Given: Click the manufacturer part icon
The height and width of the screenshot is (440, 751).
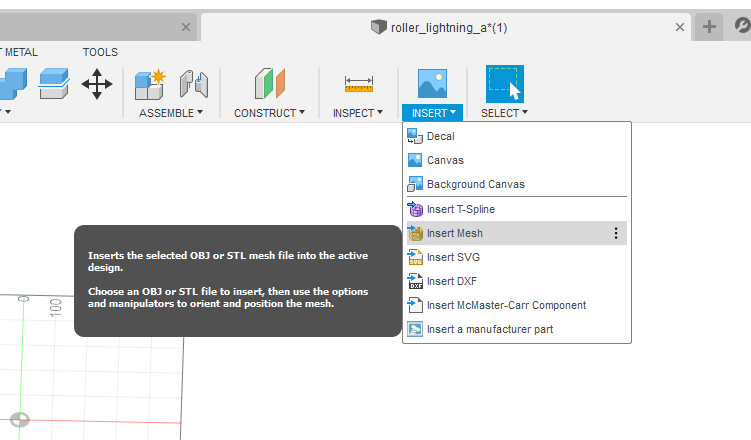Looking at the screenshot, I should point(415,329).
